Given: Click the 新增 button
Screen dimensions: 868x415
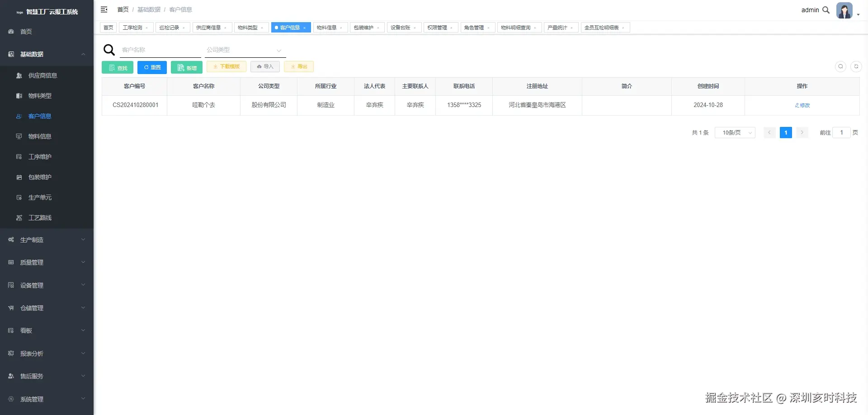Looking at the screenshot, I should point(187,67).
